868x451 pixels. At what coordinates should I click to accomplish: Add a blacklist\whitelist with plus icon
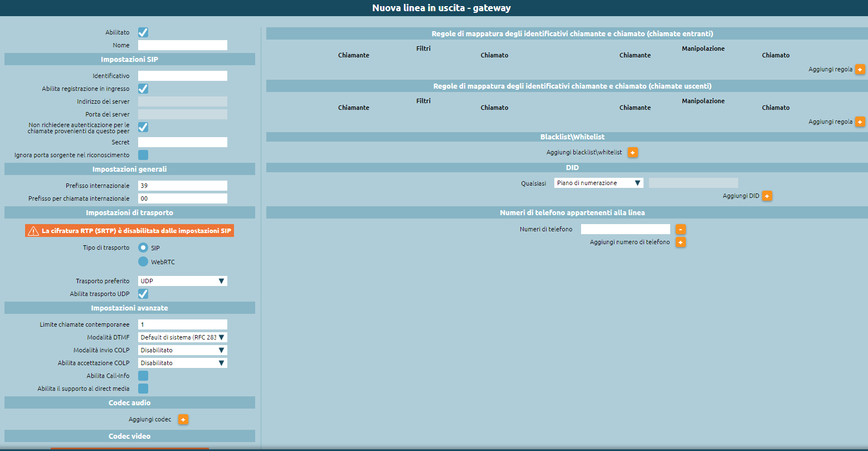[x=633, y=152]
